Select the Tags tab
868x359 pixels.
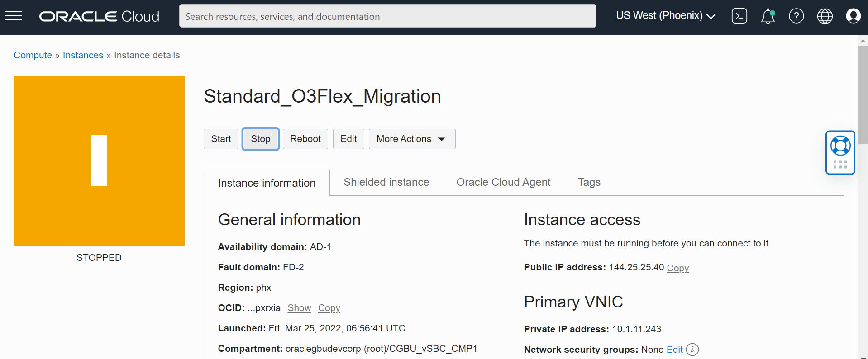[x=589, y=182]
